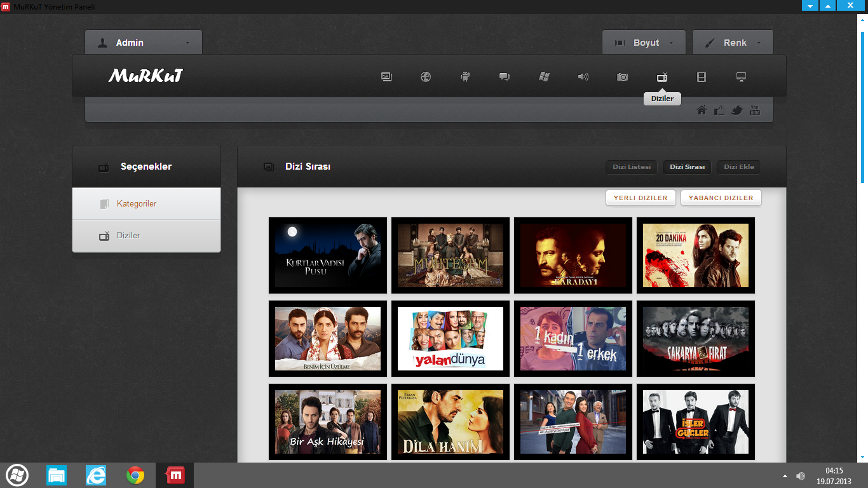
Task: Open the Android section icon
Action: pyautogui.click(x=465, y=77)
